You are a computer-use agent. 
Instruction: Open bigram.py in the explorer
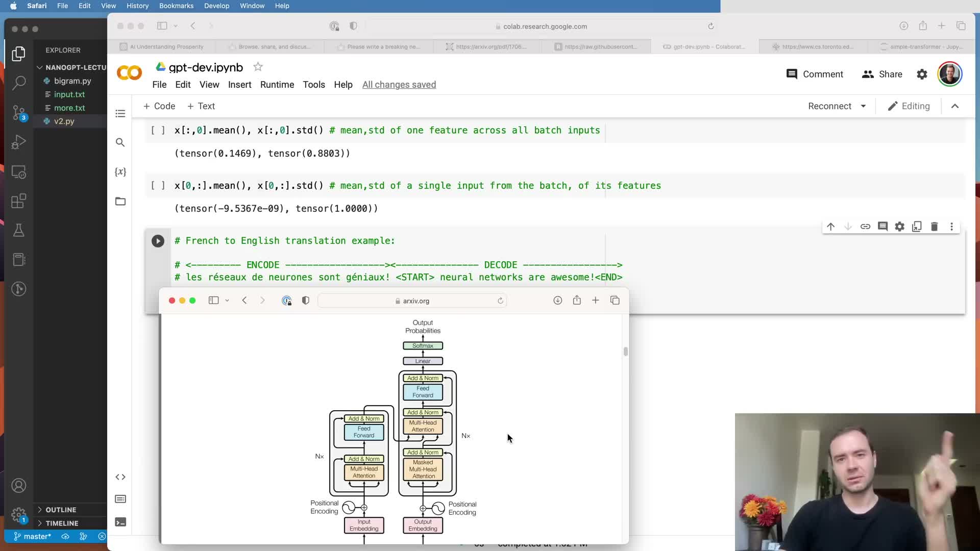pyautogui.click(x=72, y=81)
